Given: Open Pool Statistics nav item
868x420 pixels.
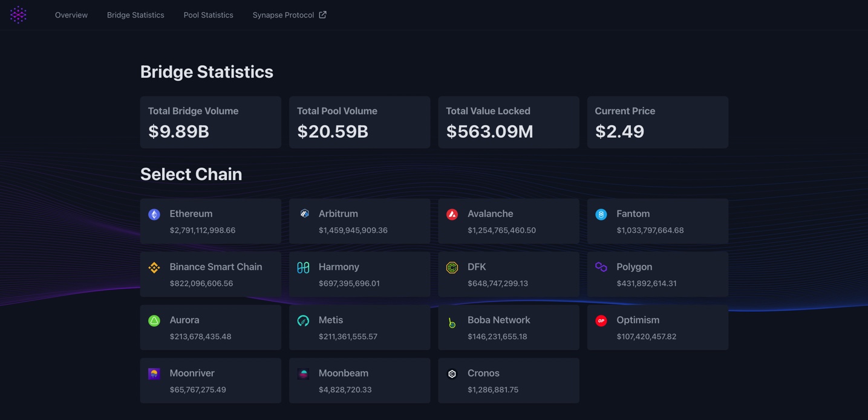Looking at the screenshot, I should pos(208,15).
